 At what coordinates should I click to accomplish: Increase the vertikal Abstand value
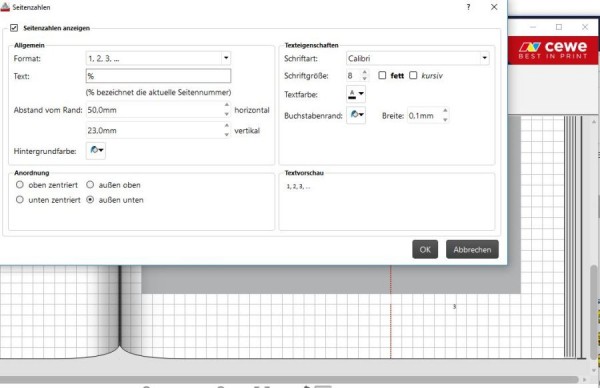click(x=227, y=126)
